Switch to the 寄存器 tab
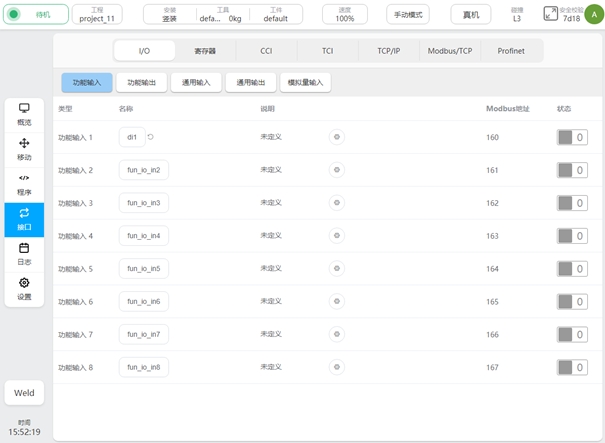 click(x=204, y=50)
